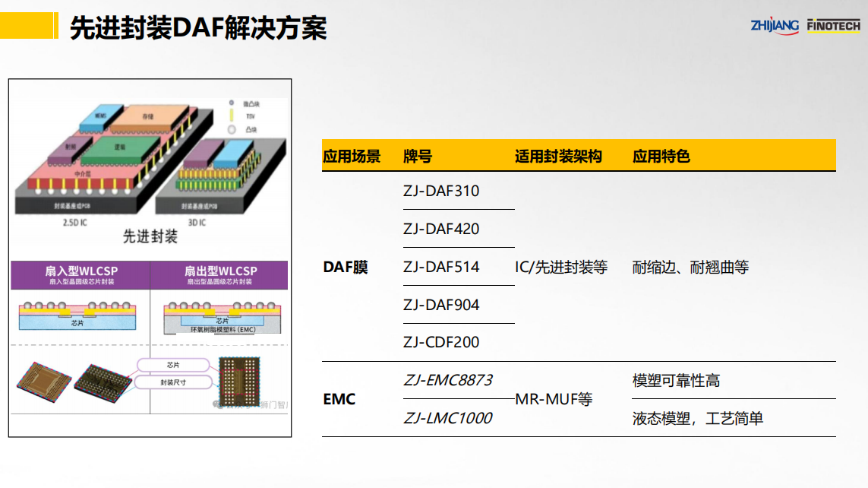Click the 牌号 column header

[418, 157]
